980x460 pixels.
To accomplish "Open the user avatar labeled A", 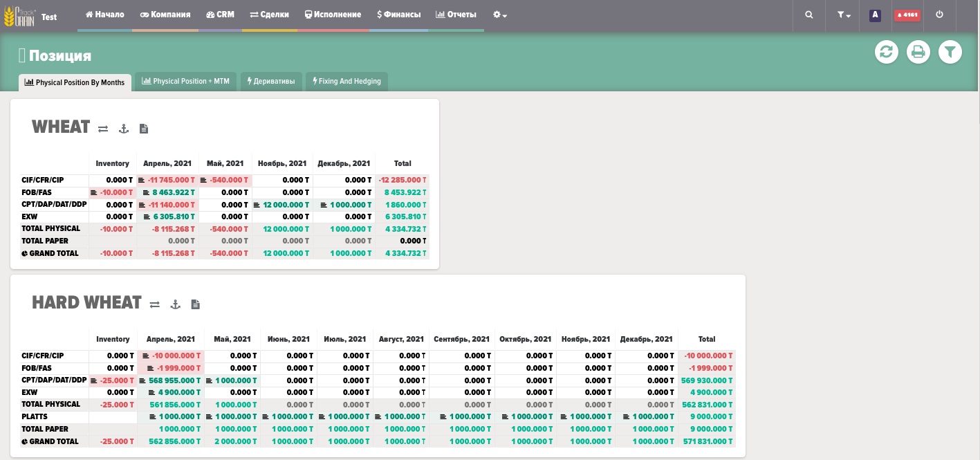I will tap(875, 15).
